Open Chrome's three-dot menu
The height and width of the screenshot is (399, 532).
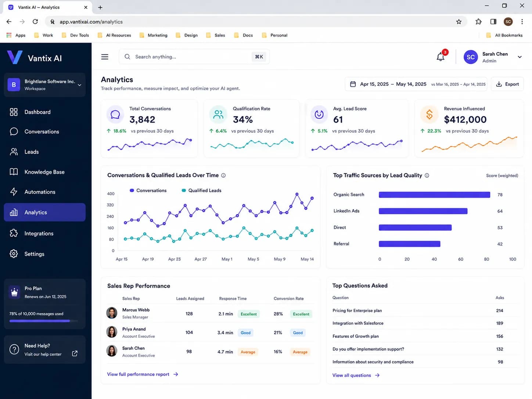[522, 22]
